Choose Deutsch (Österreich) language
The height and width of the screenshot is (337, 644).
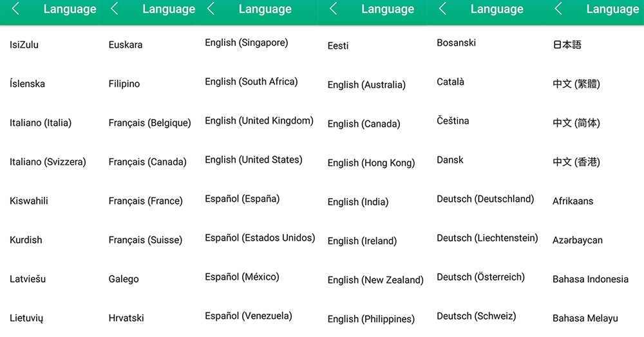click(480, 277)
